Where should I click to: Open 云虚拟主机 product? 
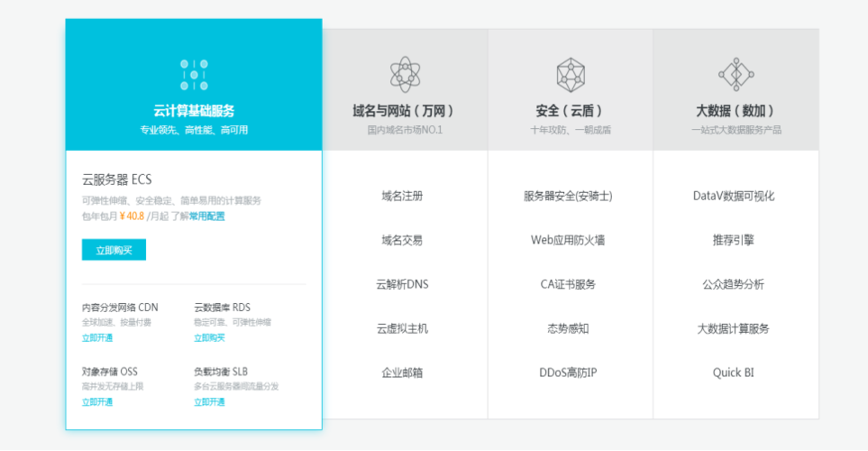402,328
